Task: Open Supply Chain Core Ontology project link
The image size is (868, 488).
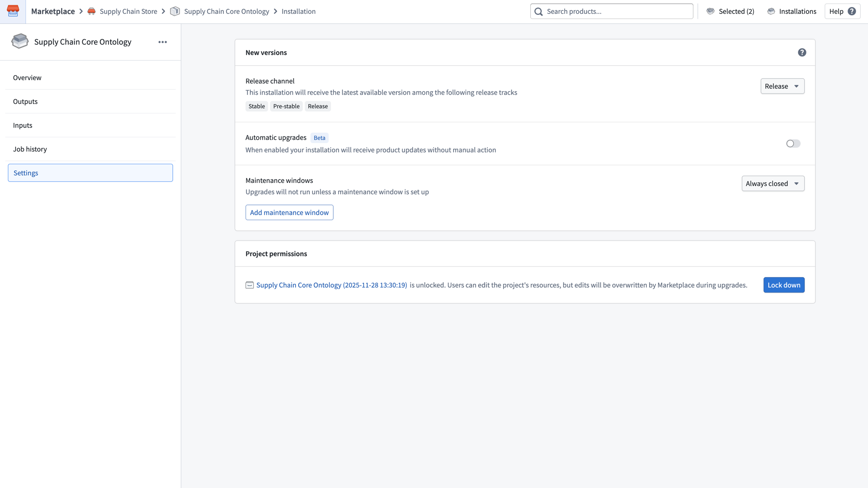Action: pos(332,285)
